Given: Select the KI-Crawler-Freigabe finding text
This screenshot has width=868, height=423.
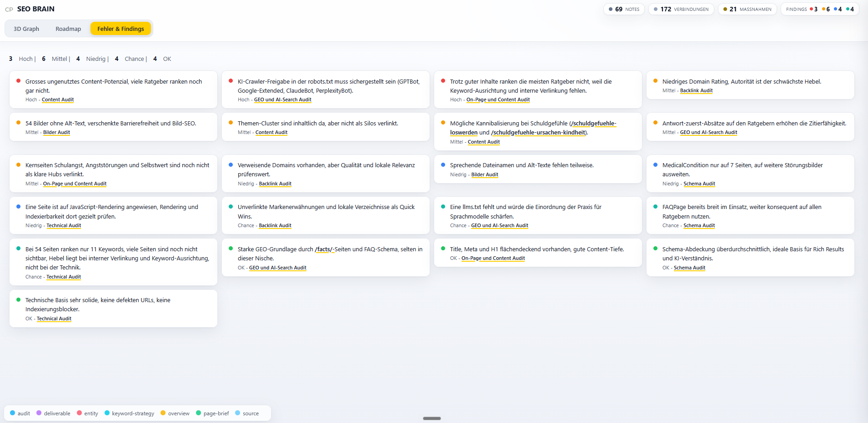Looking at the screenshot, I should 329,86.
